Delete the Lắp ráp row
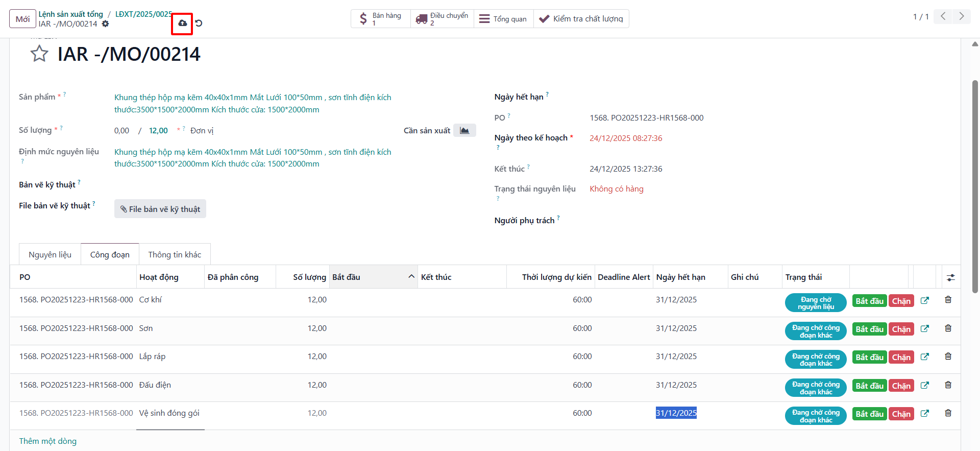 [x=948, y=356]
